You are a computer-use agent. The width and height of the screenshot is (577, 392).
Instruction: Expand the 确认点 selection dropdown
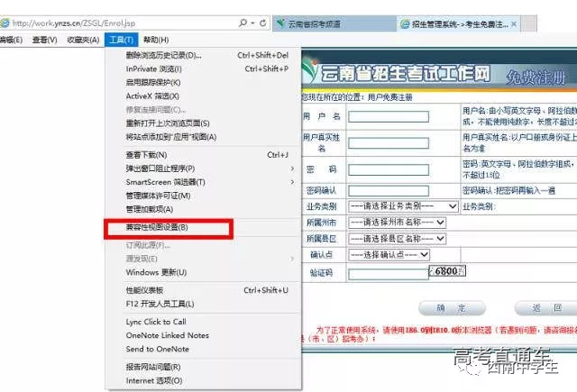[389, 254]
